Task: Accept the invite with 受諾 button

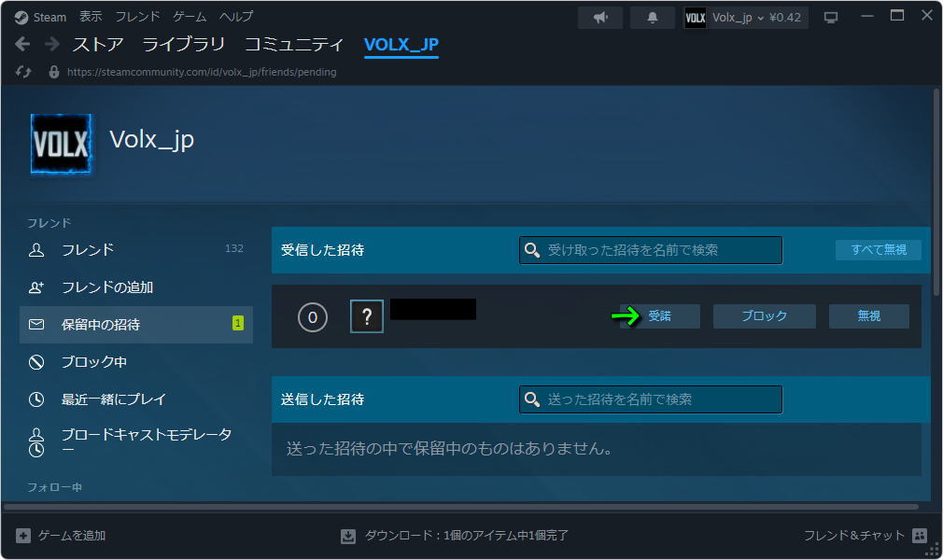Action: click(x=659, y=316)
